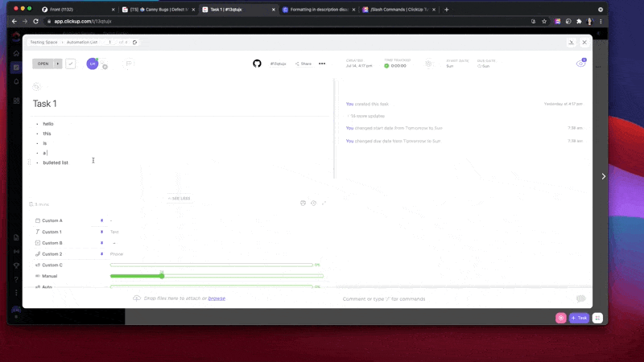Open the time estimate hourglass icon
Screen dimensions: 644x362
tap(428, 64)
